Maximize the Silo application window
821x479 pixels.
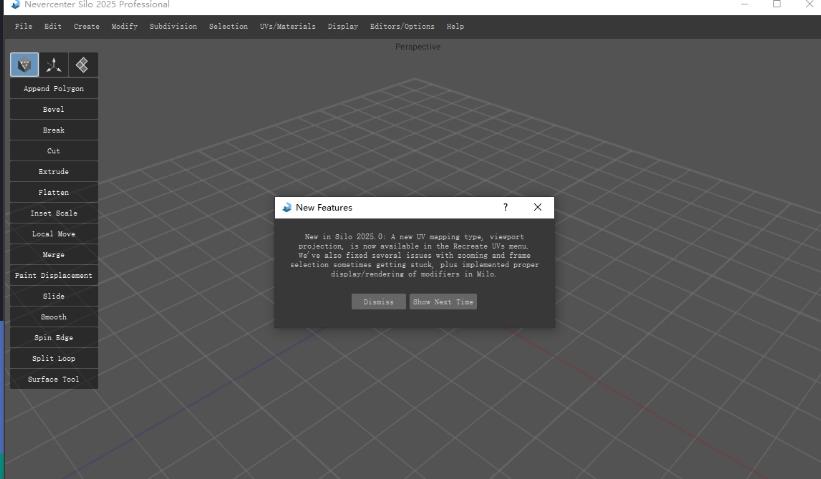pos(777,4)
